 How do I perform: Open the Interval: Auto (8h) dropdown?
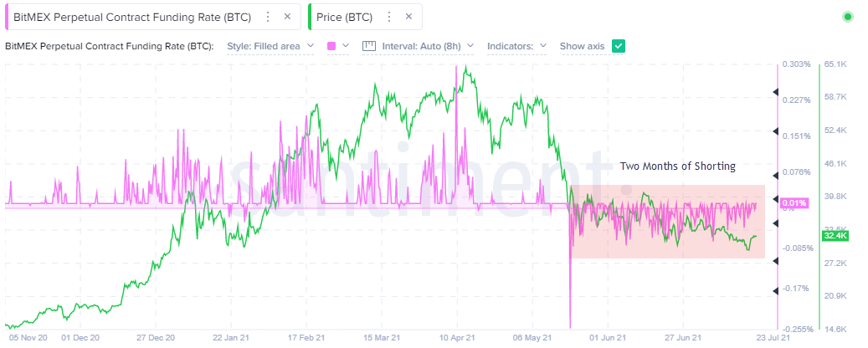427,46
